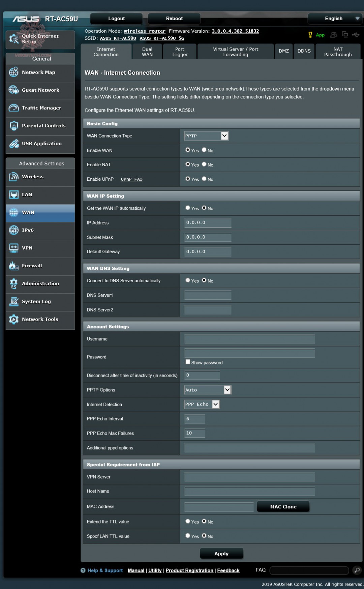Open the Internet Detection dropdown
364x589 pixels.
coord(202,404)
